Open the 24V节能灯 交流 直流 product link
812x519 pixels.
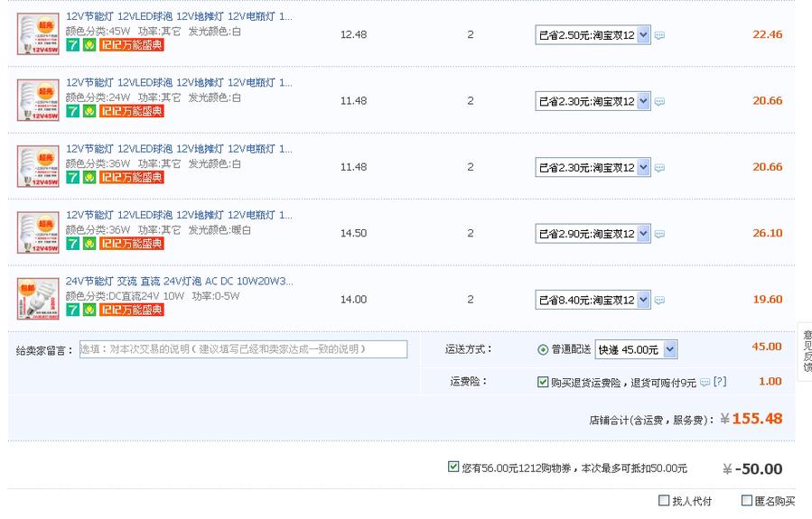point(179,282)
